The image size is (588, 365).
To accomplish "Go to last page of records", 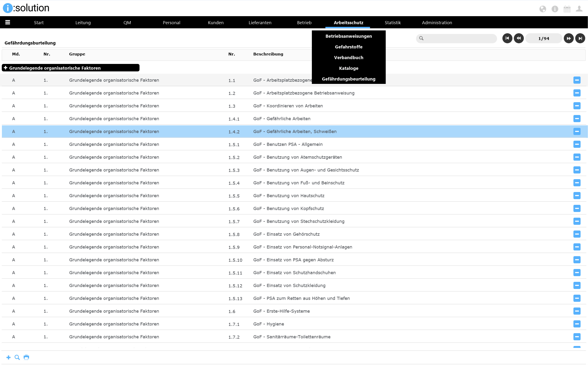I will (x=580, y=38).
